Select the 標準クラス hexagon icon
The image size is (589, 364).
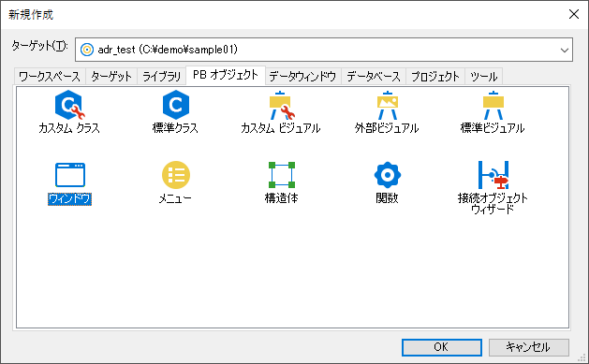click(x=176, y=105)
